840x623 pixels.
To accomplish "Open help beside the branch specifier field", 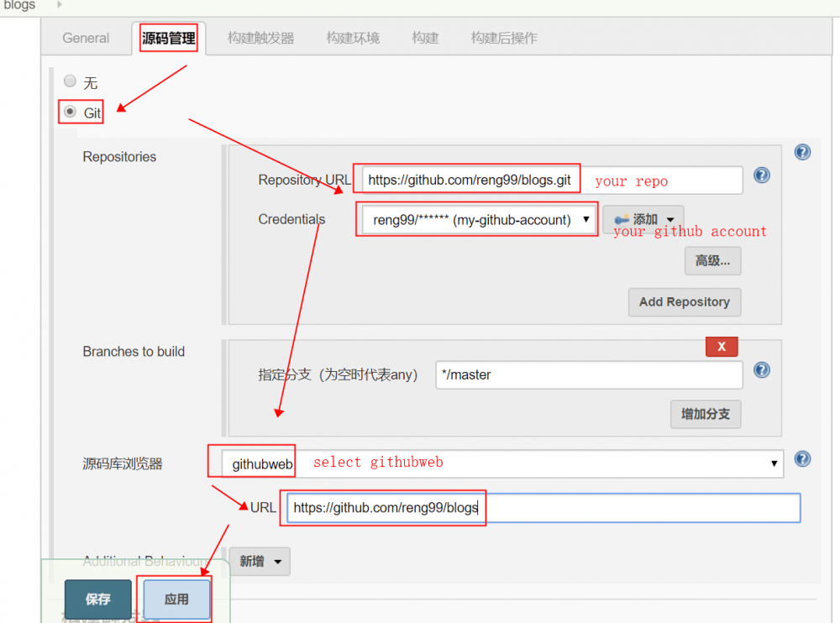I will (x=761, y=369).
